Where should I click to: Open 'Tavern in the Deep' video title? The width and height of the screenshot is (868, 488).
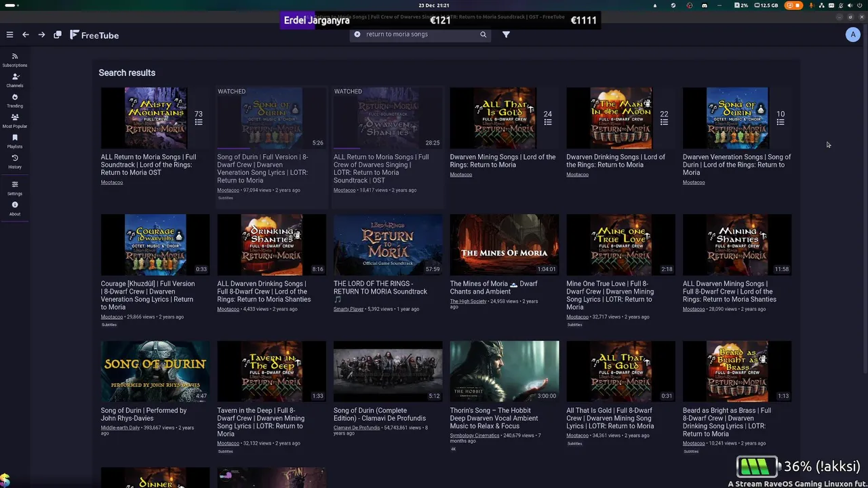(260, 422)
